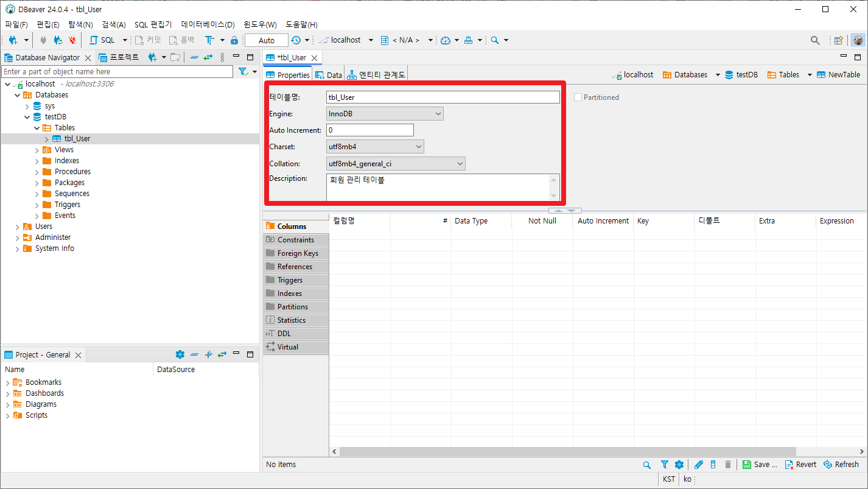Viewport: 868px width, 489px height.
Task: Click the network database tool icon in toolbar
Action: coord(468,40)
